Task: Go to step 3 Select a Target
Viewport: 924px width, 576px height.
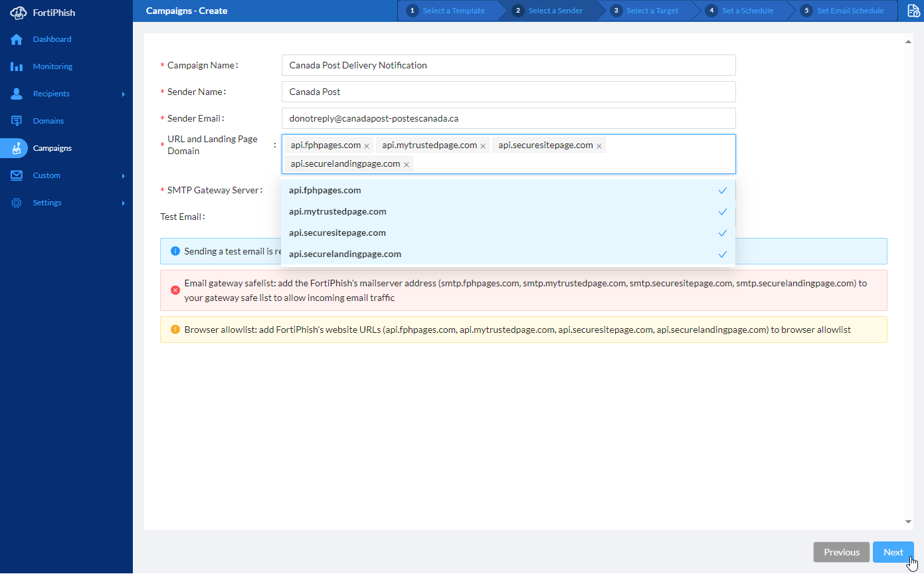Action: [x=646, y=11]
